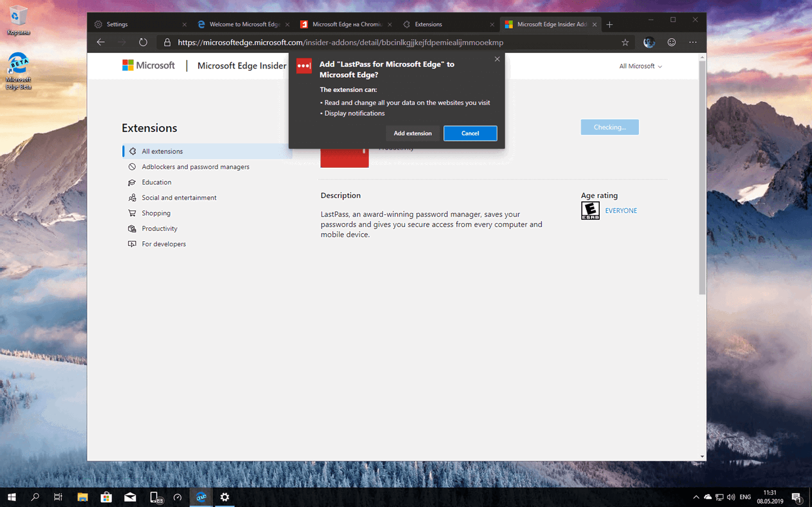Click the Microsoft logo on the page
The height and width of the screenshot is (507, 812).
[148, 65]
